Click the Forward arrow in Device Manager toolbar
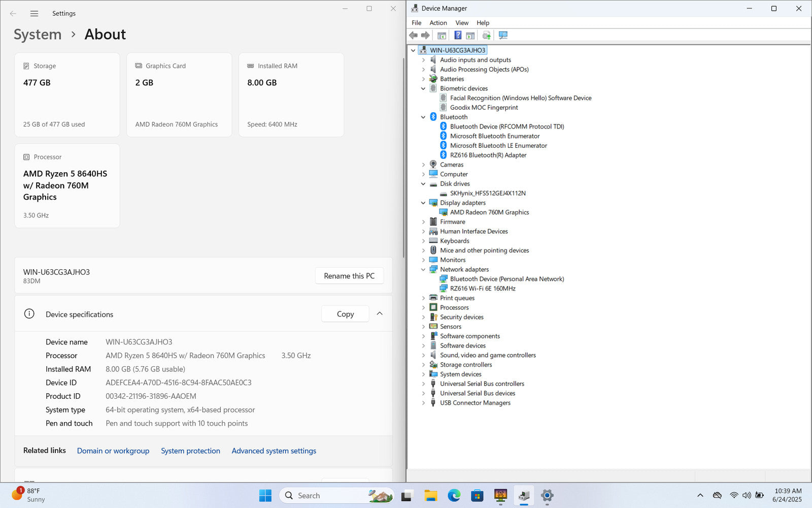This screenshot has height=508, width=812. (425, 35)
